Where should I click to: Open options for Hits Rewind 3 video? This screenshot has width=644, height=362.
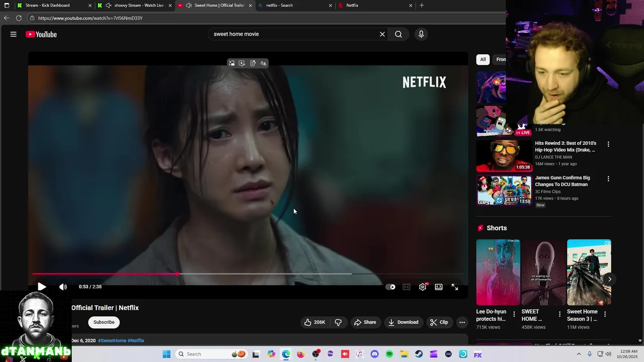click(x=608, y=144)
